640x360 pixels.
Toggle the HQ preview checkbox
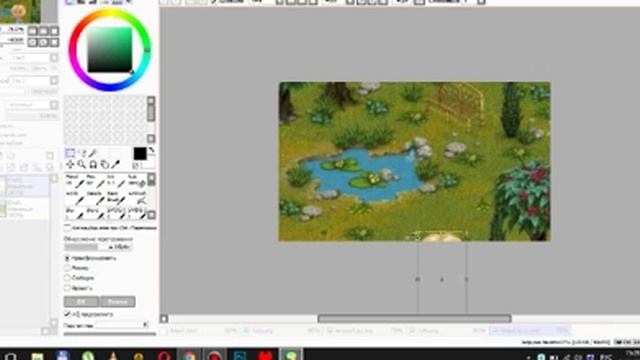(x=67, y=314)
